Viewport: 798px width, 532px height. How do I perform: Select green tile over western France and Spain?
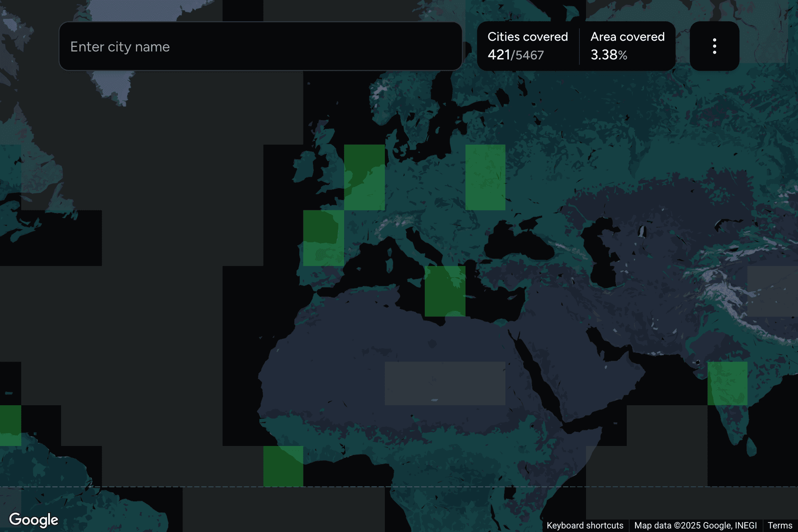click(323, 238)
